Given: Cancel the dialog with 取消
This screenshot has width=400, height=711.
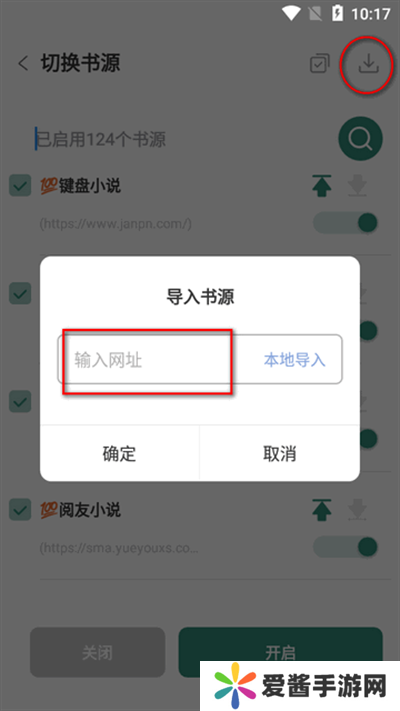Looking at the screenshot, I should click(x=280, y=453).
